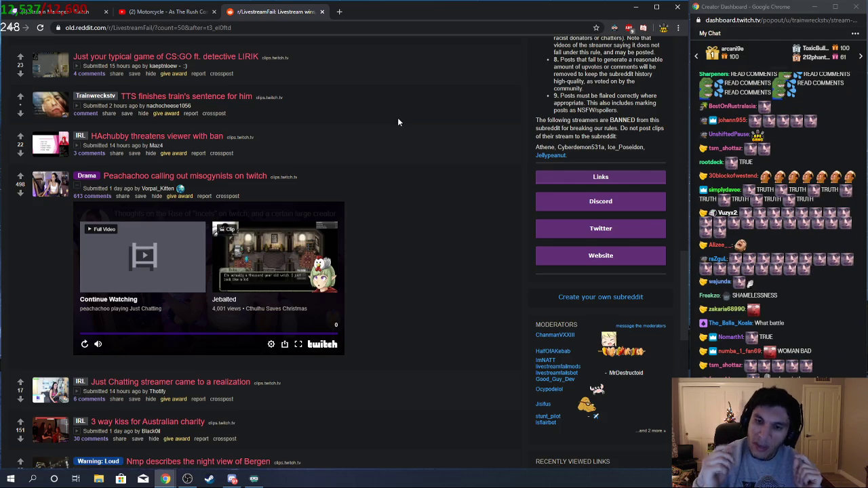Screen dimensions: 868x488
Task: Open moderator ChanmanVXVIII's profile
Action: [555, 335]
